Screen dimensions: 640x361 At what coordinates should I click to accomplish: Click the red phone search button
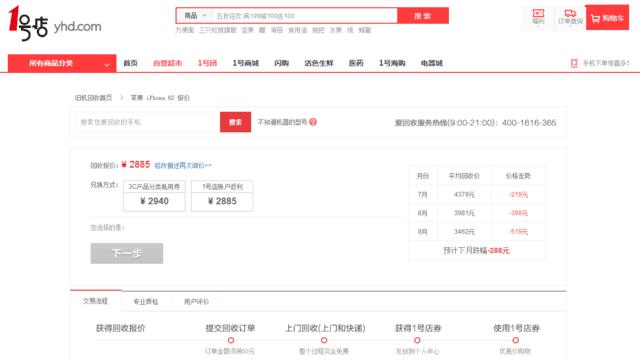click(235, 122)
